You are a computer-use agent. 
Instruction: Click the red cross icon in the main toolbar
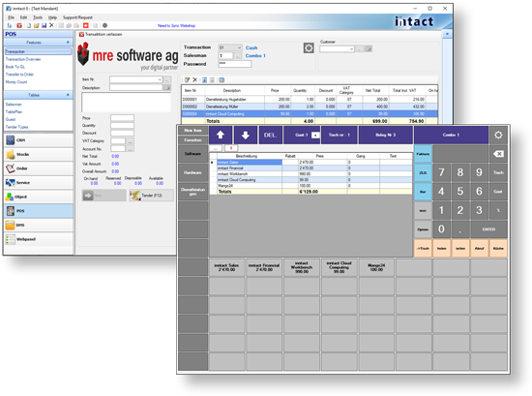click(x=86, y=25)
